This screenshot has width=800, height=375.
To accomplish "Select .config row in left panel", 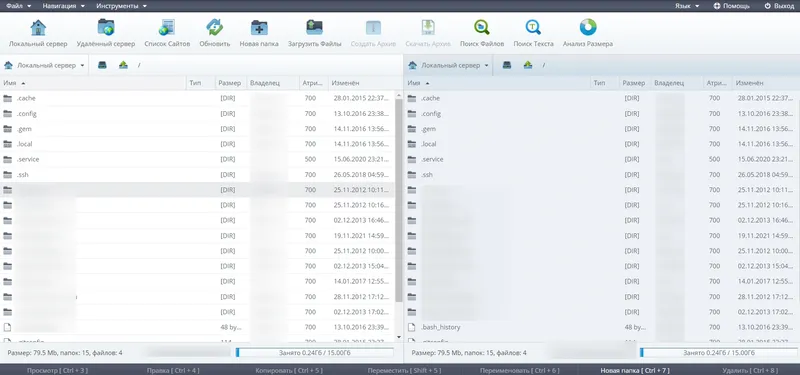I will coord(197,113).
